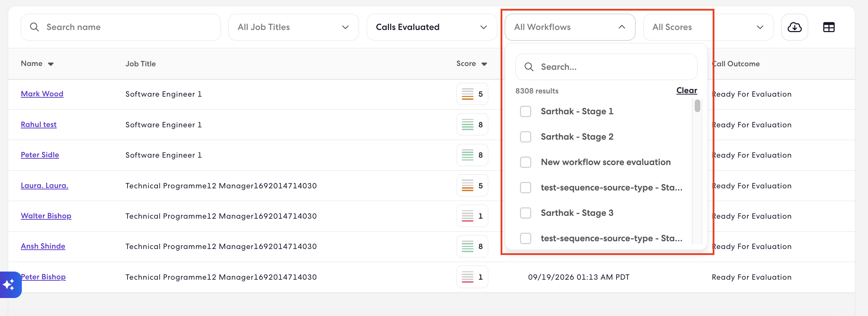Image resolution: width=868 pixels, height=316 pixels.
Task: Tick the New workflow score evaluation checkbox
Action: [526, 162]
